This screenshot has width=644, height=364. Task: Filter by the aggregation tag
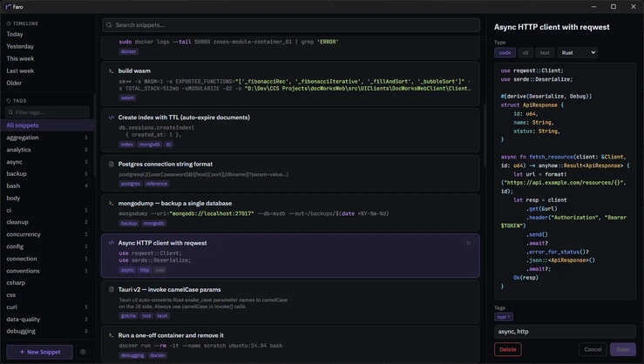47,138
